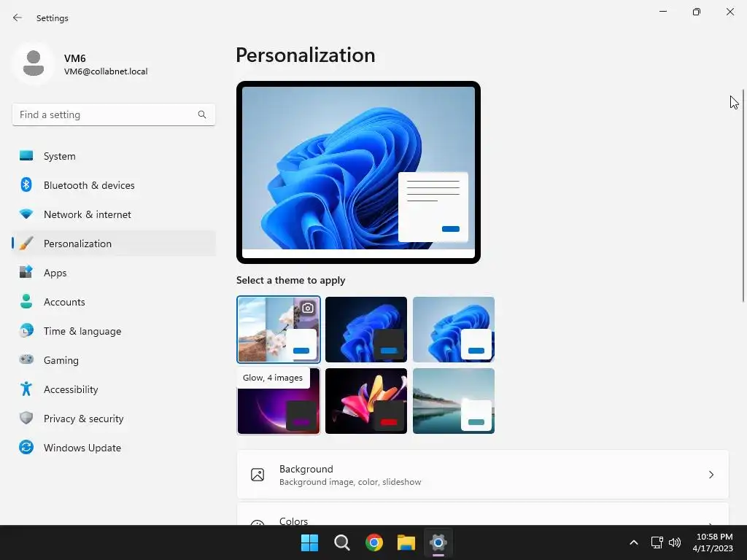
Task: Click the VM6 user avatar picture
Action: pyautogui.click(x=34, y=64)
